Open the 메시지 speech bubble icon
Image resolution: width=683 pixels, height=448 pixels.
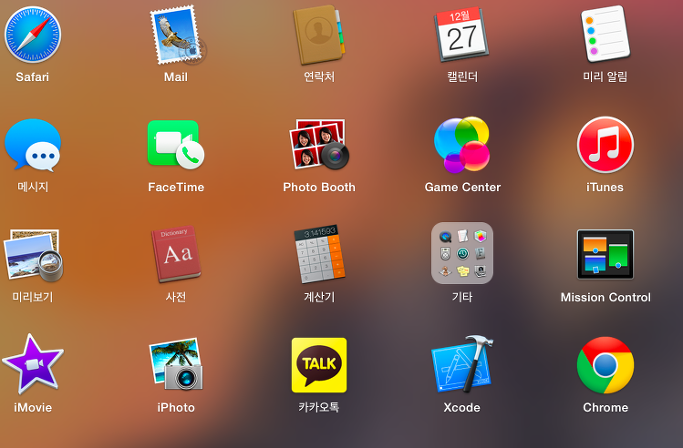33,145
